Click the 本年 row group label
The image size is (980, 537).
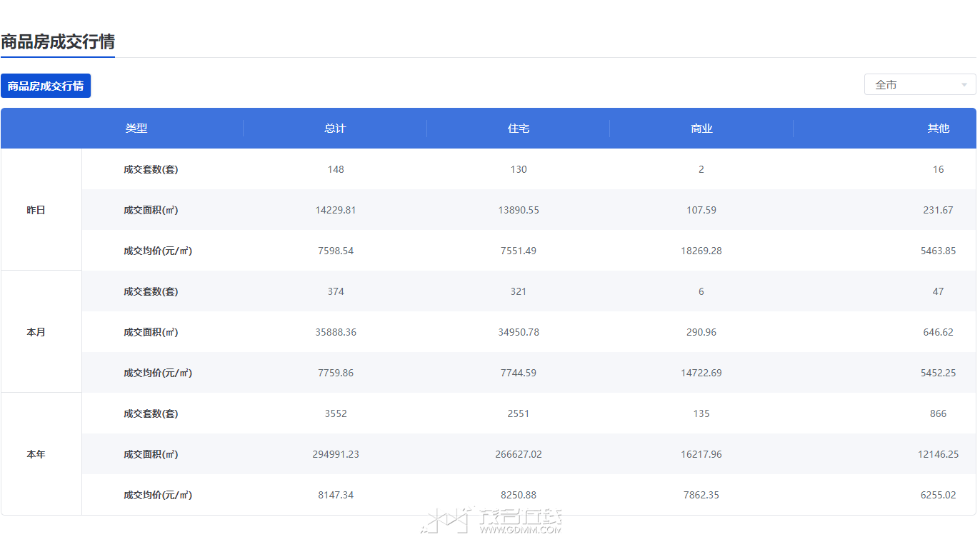point(36,454)
